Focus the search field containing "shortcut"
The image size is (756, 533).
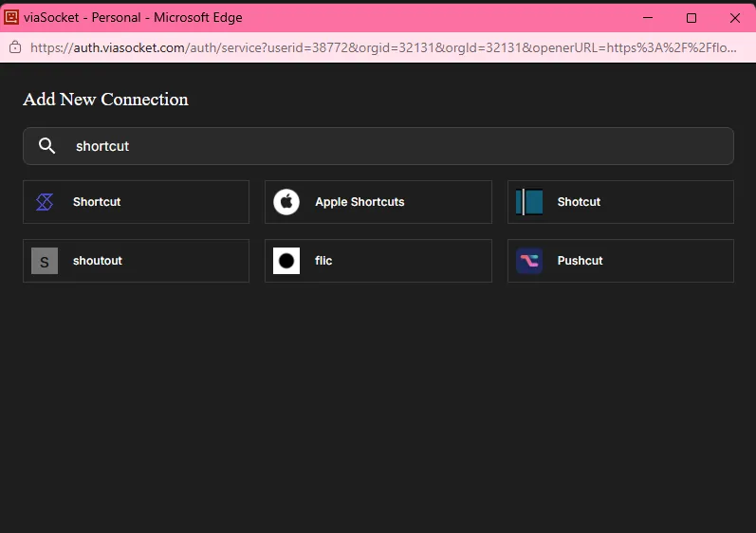coord(398,146)
